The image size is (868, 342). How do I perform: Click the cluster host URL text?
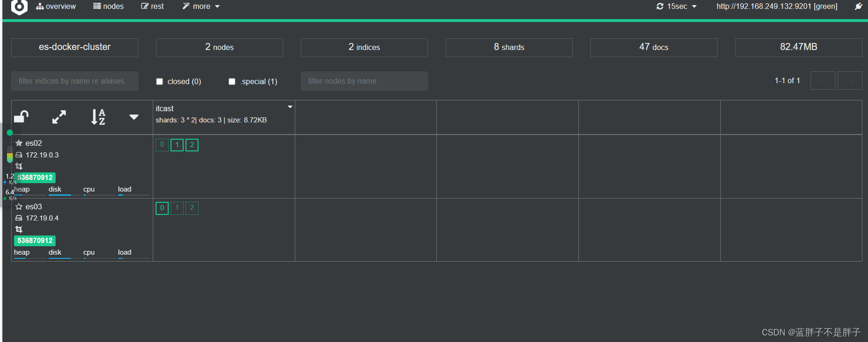pyautogui.click(x=777, y=7)
